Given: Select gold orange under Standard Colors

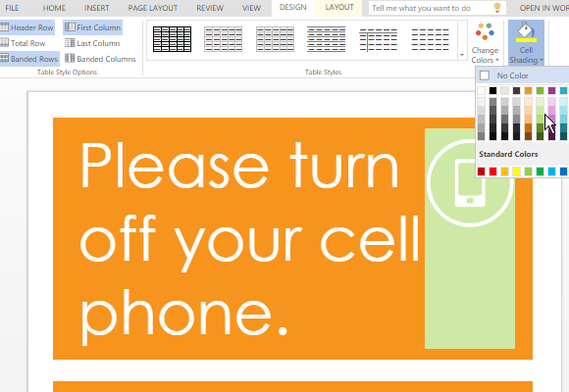Looking at the screenshot, I should click(x=505, y=171).
